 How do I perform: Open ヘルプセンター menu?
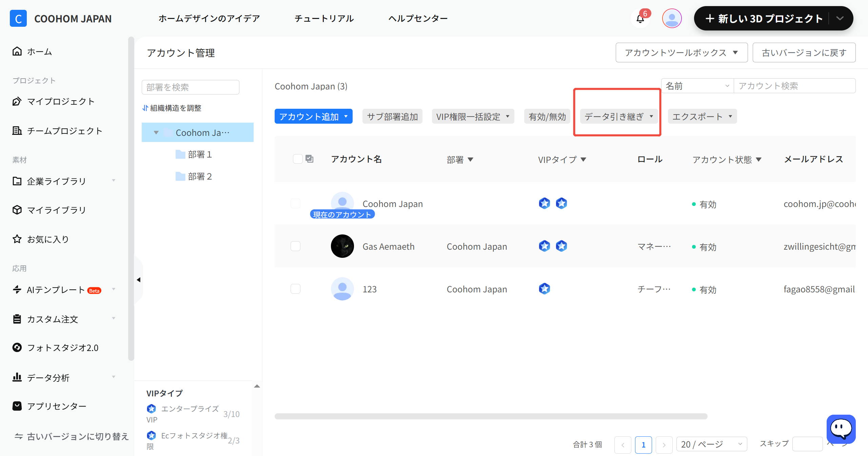pyautogui.click(x=418, y=18)
